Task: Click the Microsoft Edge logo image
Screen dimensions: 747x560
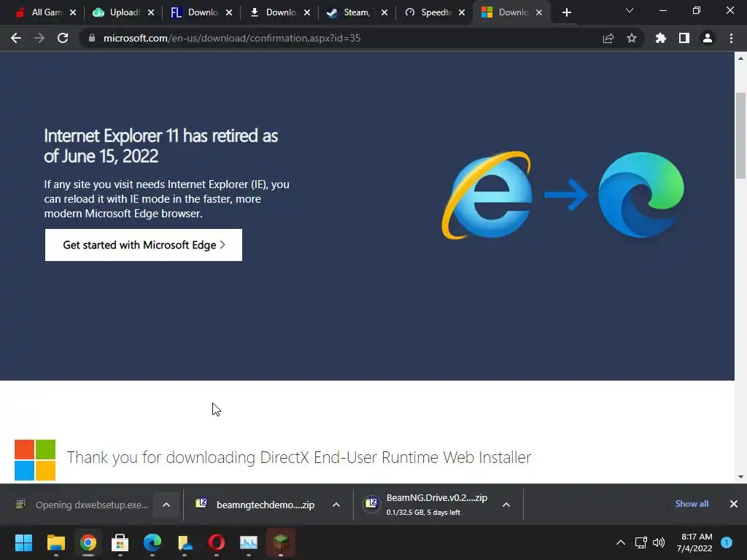Action: 640,195
